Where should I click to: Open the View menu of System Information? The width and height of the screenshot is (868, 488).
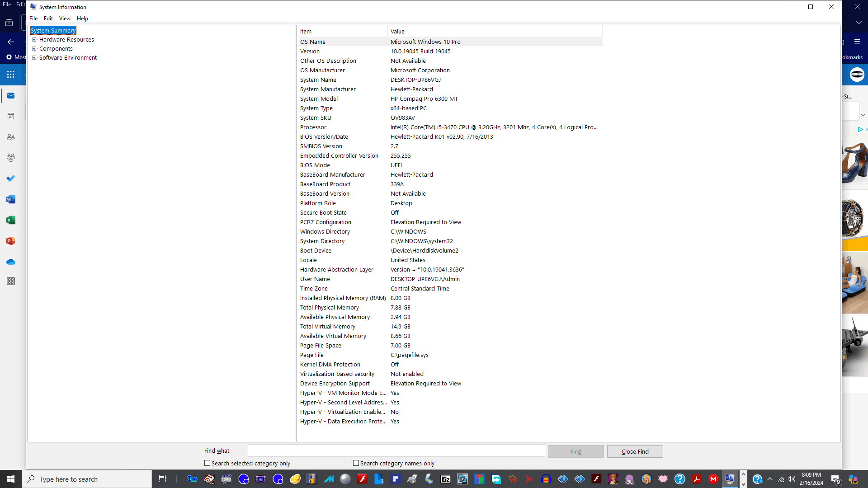coord(65,19)
